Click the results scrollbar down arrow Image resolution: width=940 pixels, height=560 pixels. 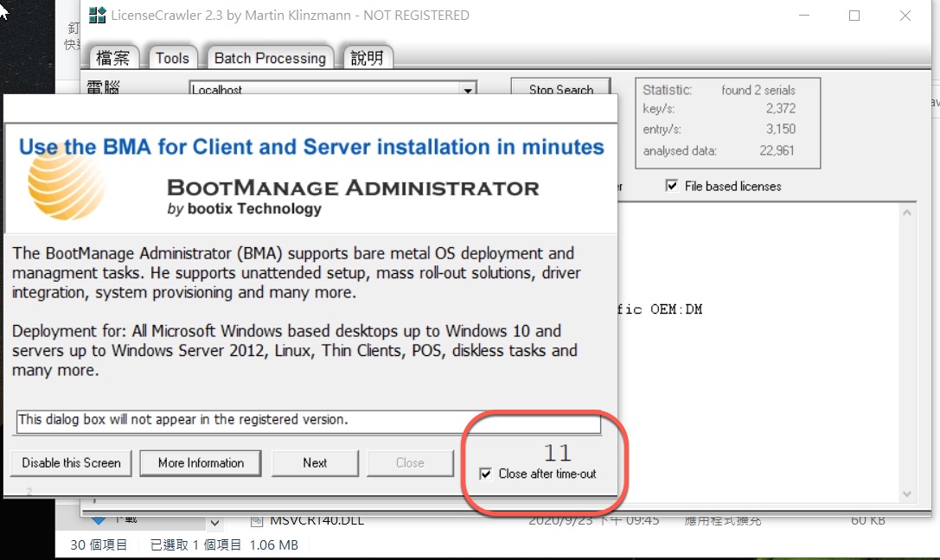907,493
